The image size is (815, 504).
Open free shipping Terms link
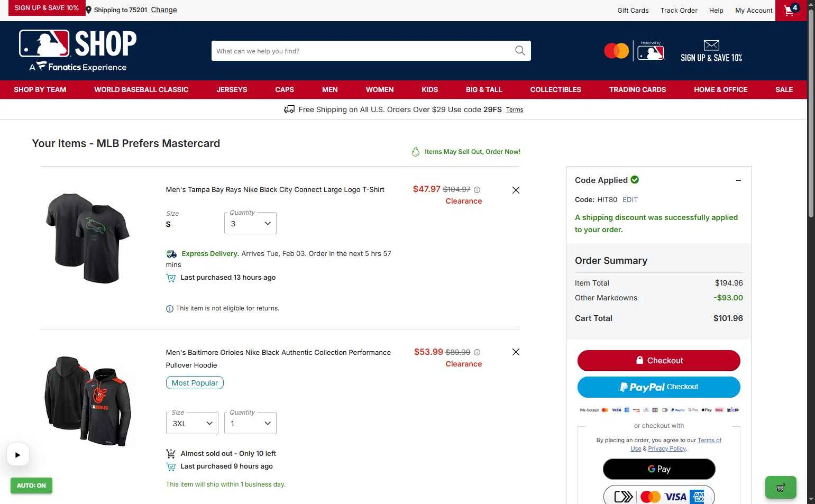click(x=515, y=110)
